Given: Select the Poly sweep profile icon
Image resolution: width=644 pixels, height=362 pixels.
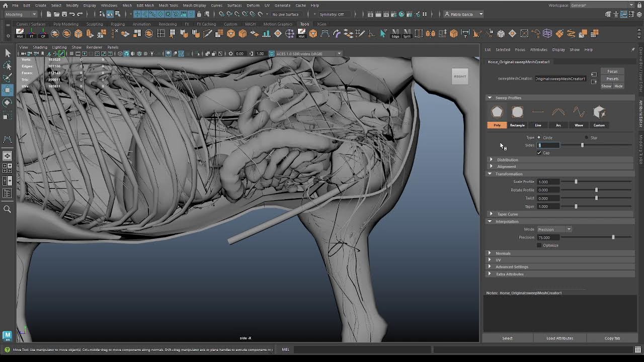Looking at the screenshot, I should click(x=497, y=112).
